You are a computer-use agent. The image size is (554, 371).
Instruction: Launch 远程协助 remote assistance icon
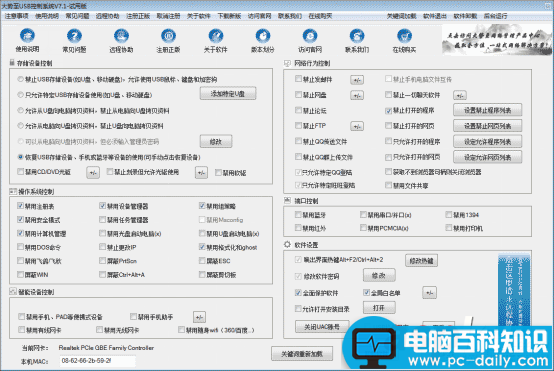click(121, 36)
